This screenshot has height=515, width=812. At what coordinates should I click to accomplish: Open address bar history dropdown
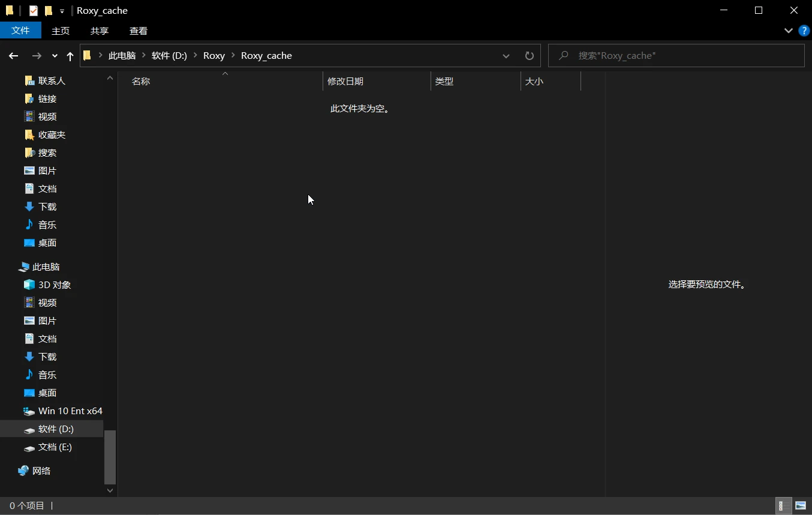pyautogui.click(x=506, y=56)
